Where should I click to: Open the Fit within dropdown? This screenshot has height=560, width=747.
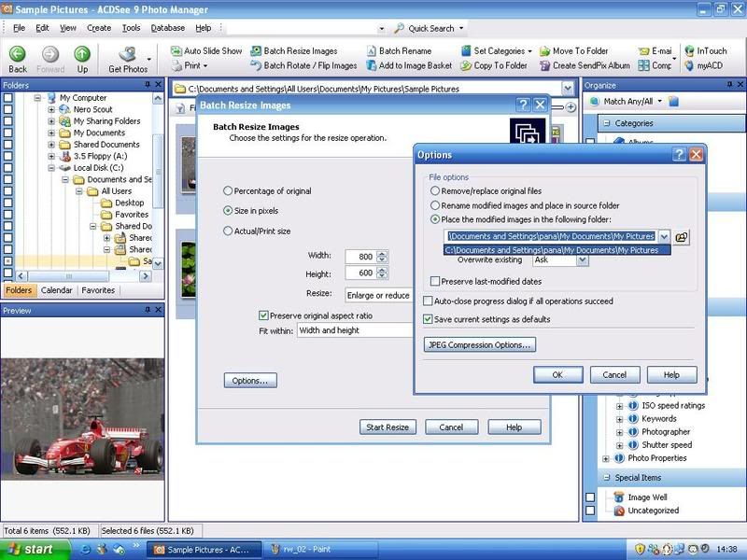click(355, 330)
